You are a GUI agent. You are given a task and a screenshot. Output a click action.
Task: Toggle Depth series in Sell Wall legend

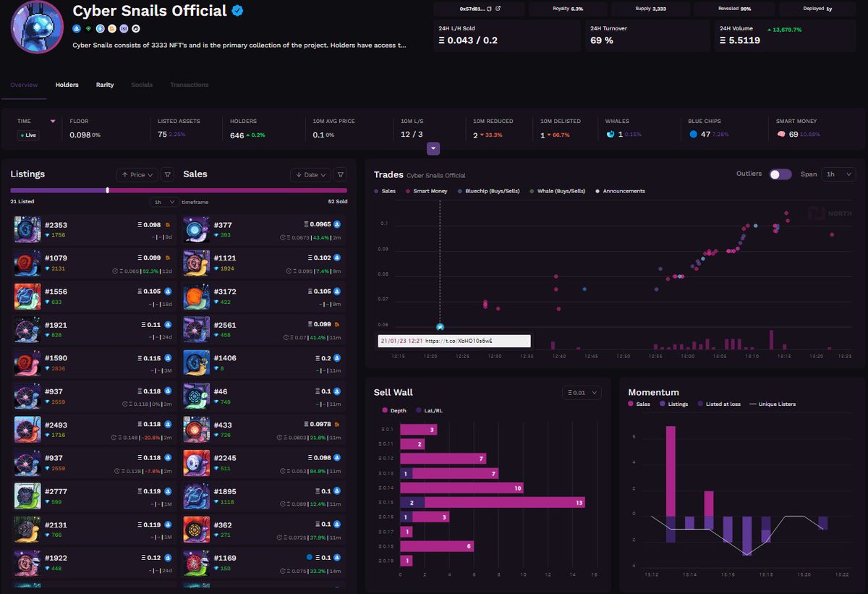[395, 410]
